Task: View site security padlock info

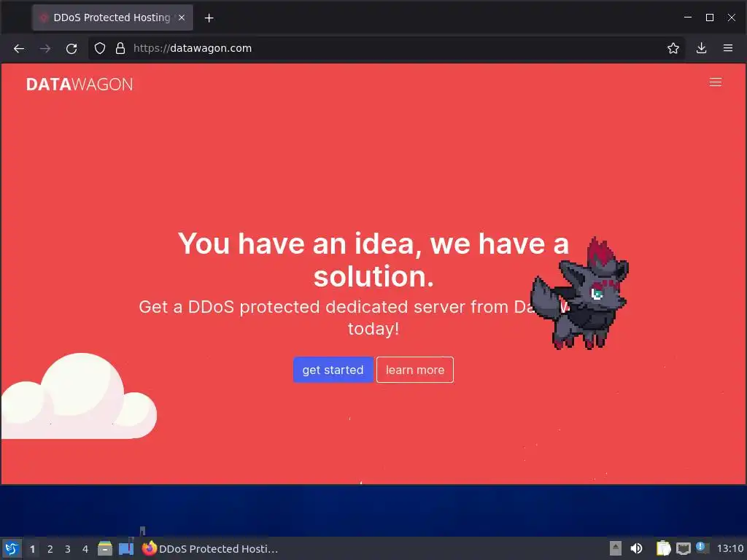Action: [x=120, y=48]
